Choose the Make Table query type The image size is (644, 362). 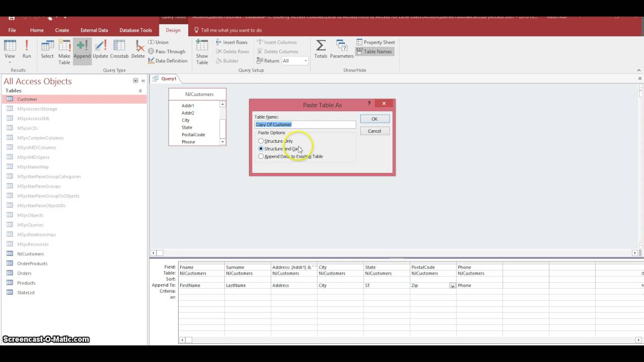pos(64,51)
